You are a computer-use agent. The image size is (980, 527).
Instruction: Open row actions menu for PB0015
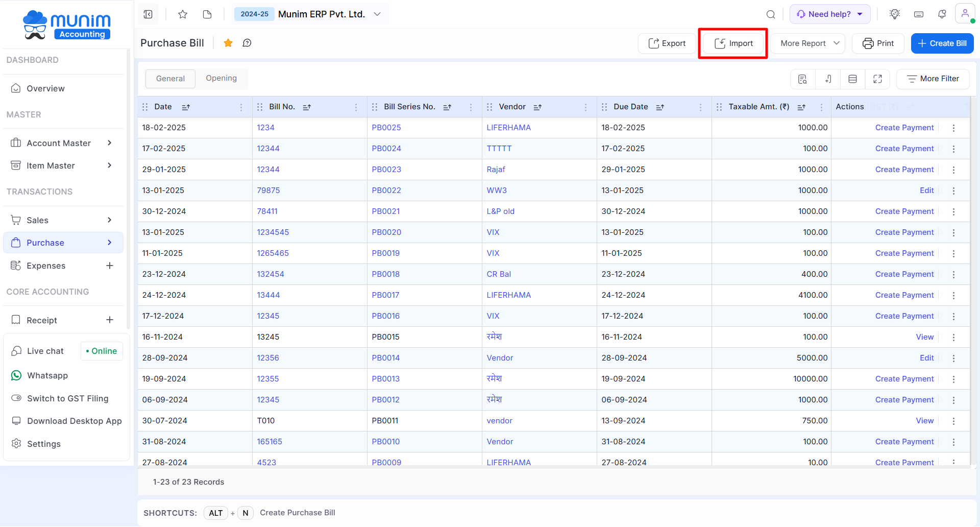953,338
